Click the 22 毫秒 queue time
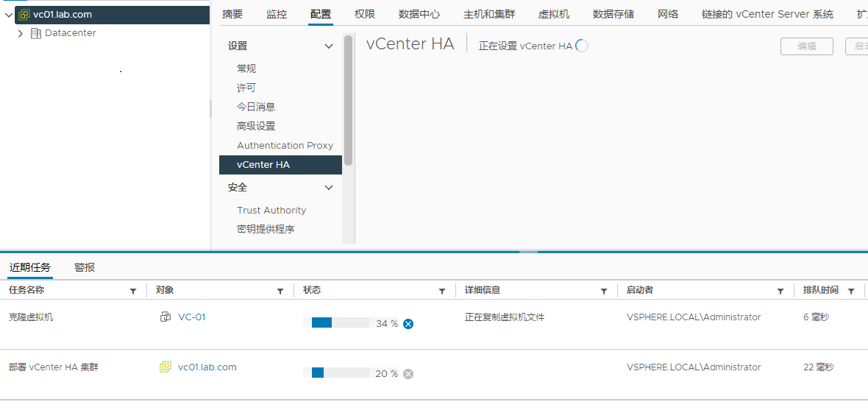868x416 pixels. tap(819, 367)
